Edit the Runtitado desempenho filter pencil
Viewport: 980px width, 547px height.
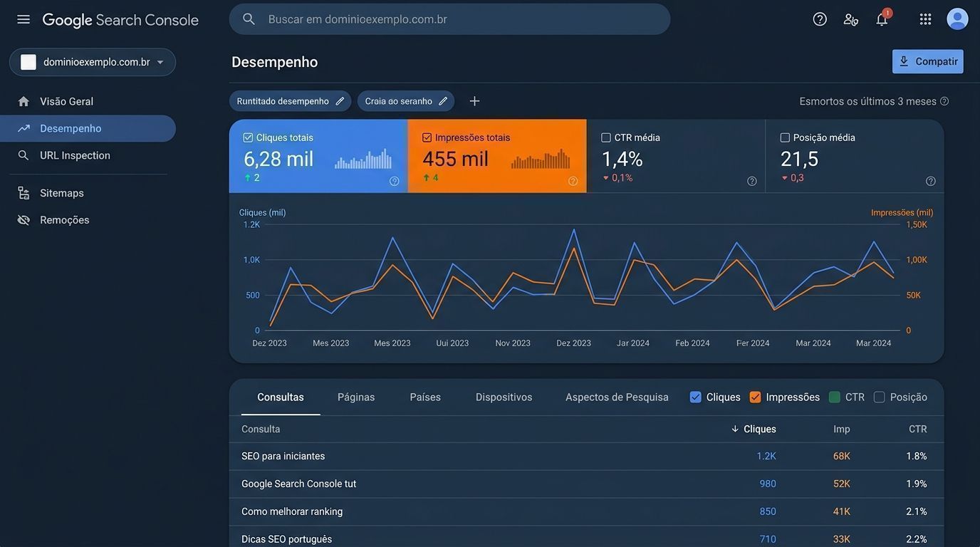(x=340, y=101)
